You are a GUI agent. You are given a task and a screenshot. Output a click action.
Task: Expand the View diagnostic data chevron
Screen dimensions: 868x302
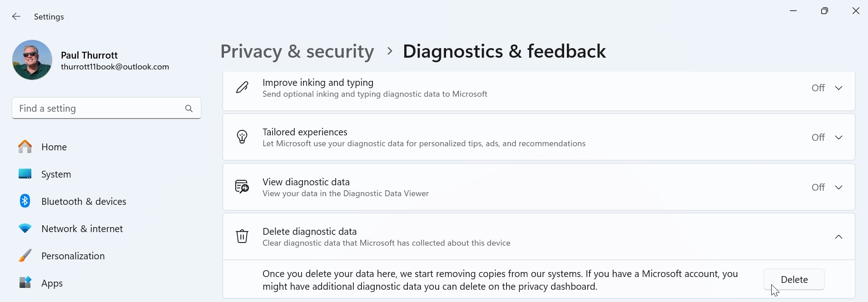click(x=838, y=188)
